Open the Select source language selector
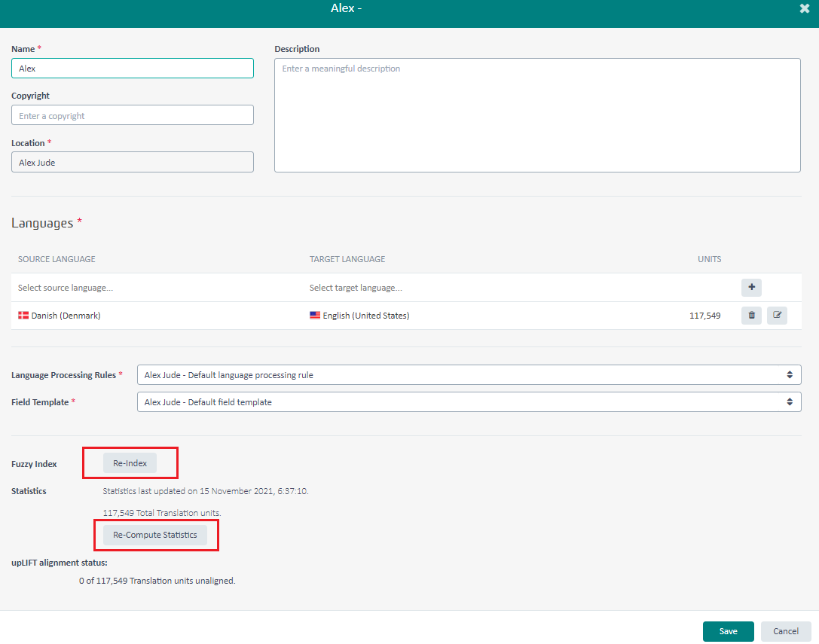 coord(151,288)
